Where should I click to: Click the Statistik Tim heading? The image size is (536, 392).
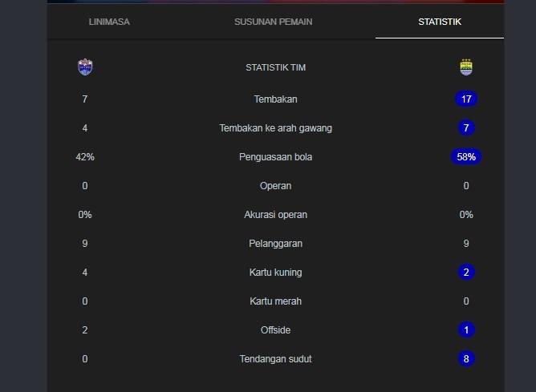275,67
